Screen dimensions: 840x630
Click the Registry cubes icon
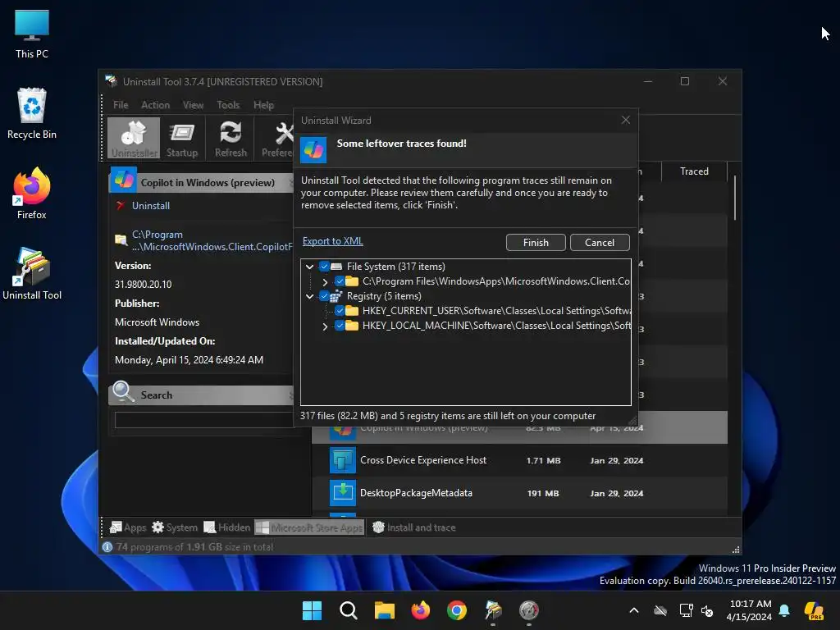tap(336, 295)
